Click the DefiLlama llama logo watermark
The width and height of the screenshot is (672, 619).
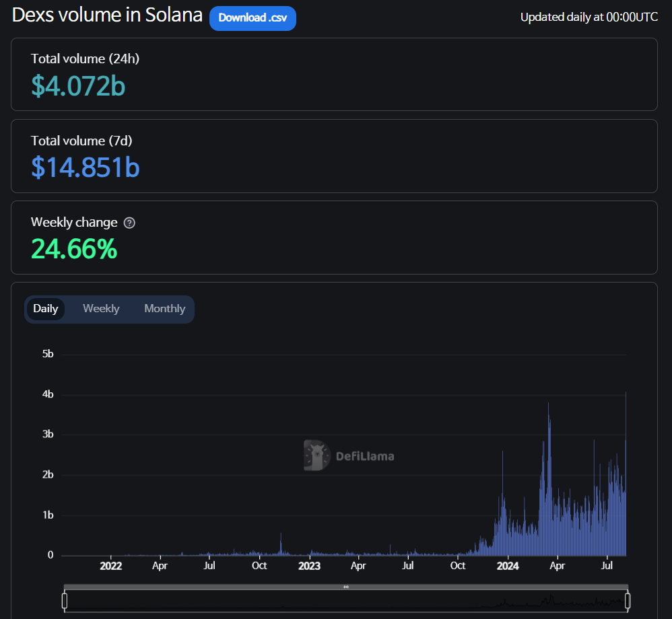[x=316, y=456]
